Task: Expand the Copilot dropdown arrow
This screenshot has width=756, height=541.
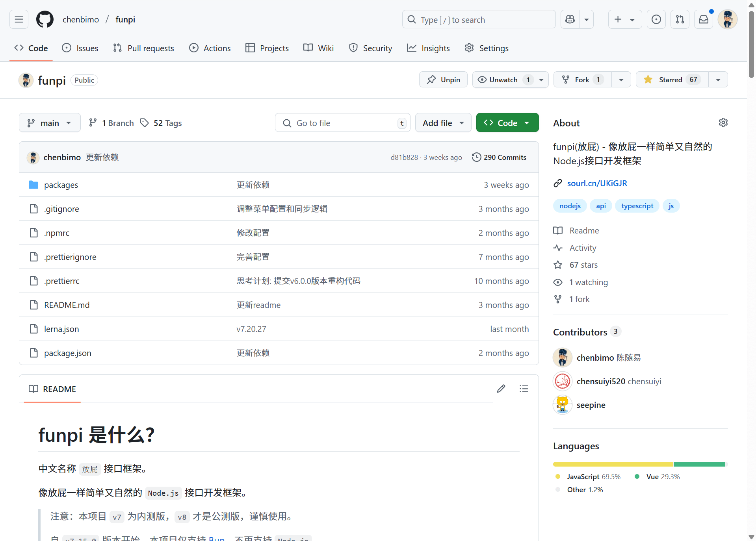Action: coord(587,19)
